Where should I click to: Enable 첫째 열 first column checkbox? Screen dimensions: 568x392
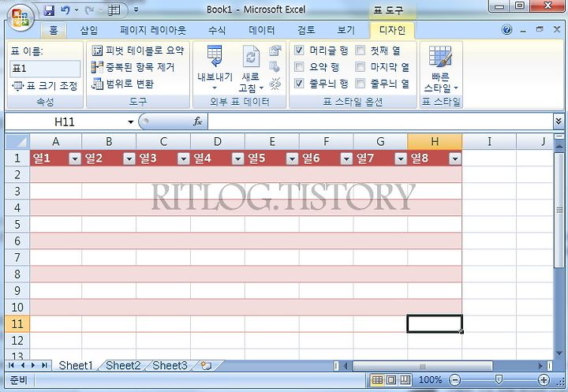click(x=360, y=50)
